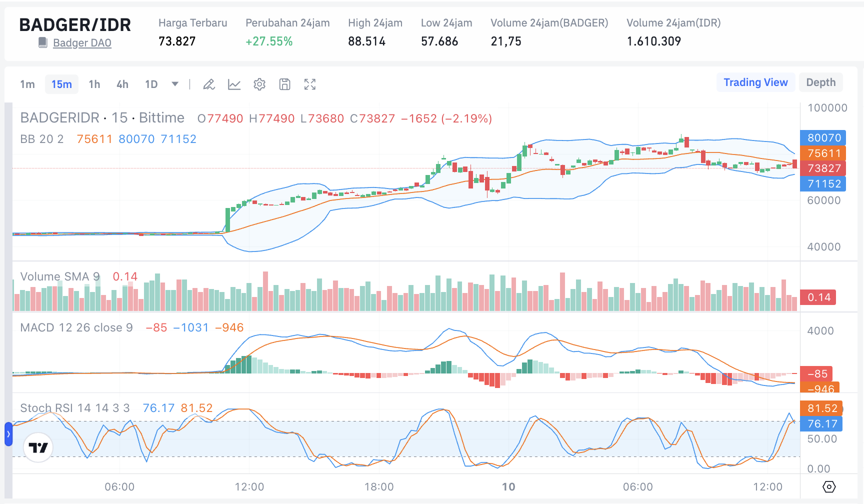Toggle fullscreen chart icon
Image resolution: width=864 pixels, height=504 pixels.
pyautogui.click(x=310, y=84)
